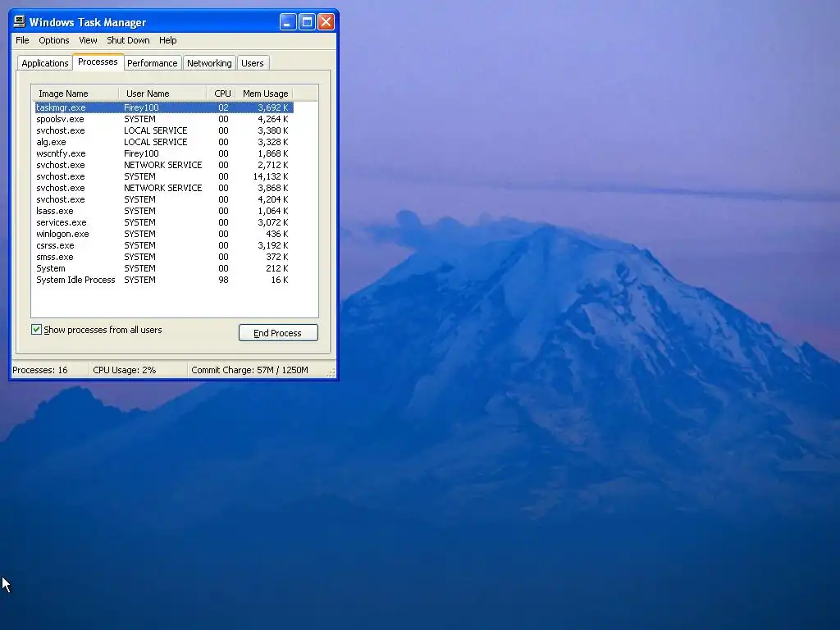840x630 pixels.
Task: Click Processes: 16 in the status bar
Action: [40, 370]
